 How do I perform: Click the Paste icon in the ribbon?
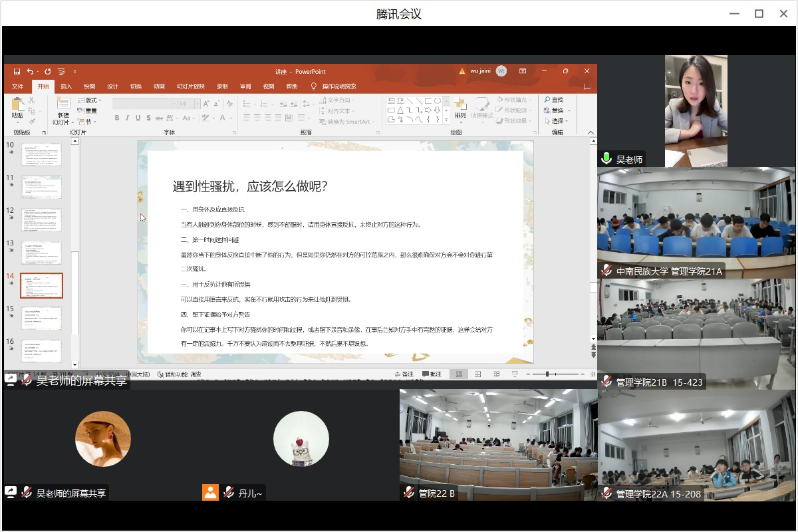pos(17,106)
